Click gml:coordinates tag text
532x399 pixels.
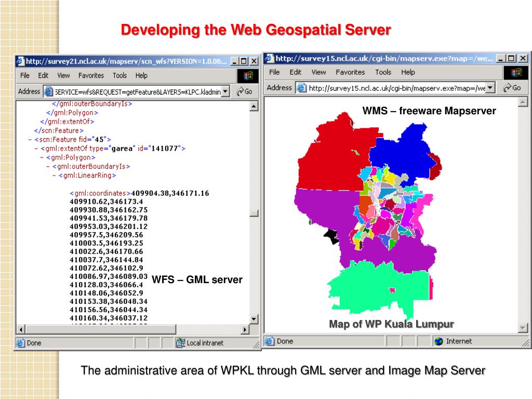coord(100,193)
